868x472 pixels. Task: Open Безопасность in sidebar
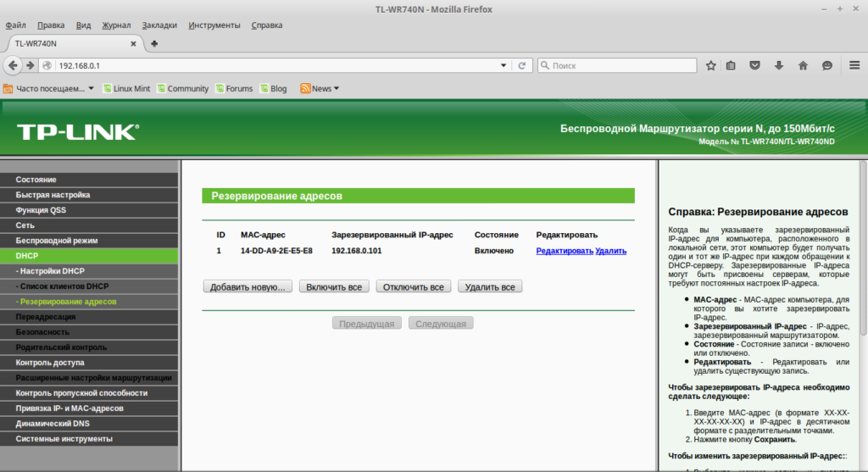(x=89, y=332)
